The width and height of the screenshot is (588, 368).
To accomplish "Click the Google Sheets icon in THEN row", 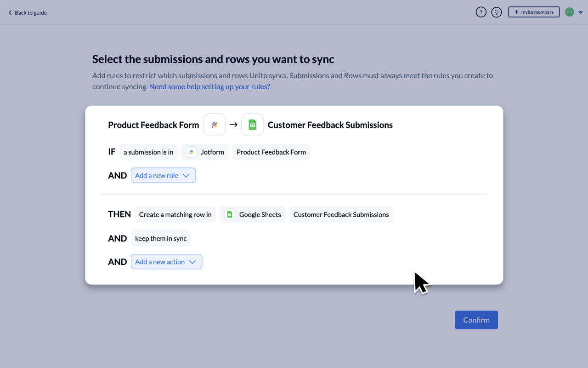I will [x=230, y=214].
